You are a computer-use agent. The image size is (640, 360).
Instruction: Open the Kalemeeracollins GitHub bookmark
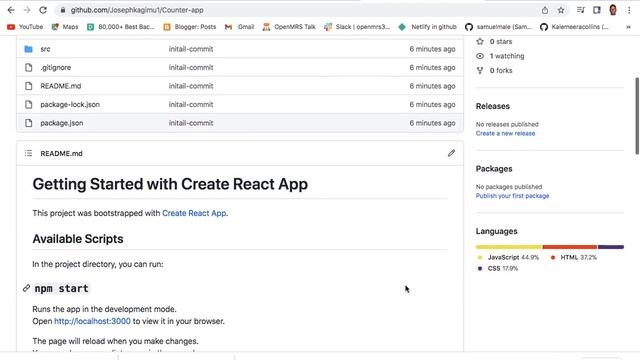click(x=574, y=27)
